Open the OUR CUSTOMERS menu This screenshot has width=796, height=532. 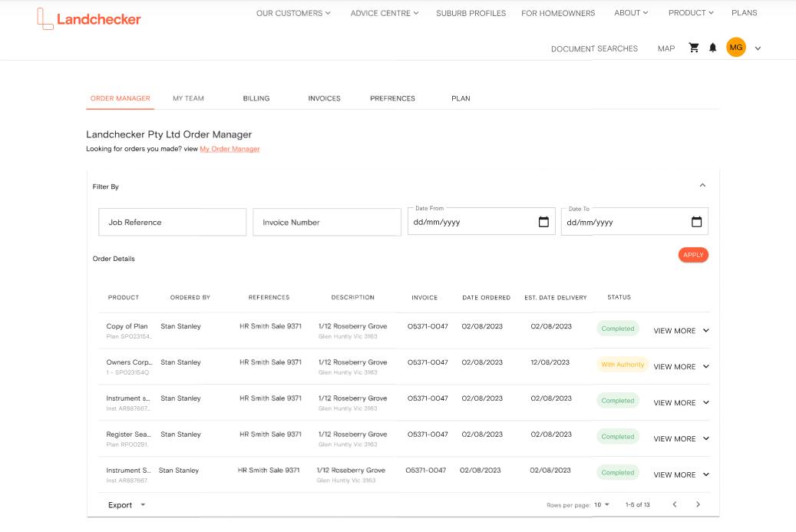click(x=292, y=13)
